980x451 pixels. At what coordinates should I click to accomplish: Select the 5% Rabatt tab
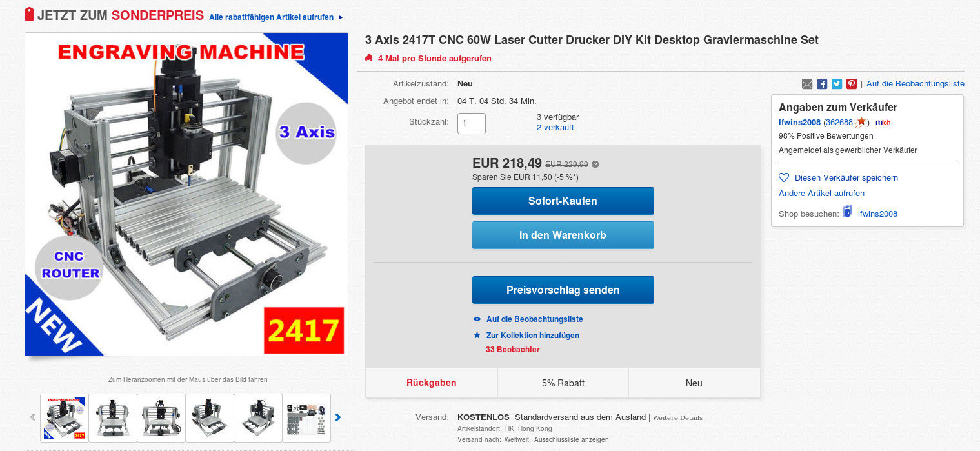tap(563, 383)
